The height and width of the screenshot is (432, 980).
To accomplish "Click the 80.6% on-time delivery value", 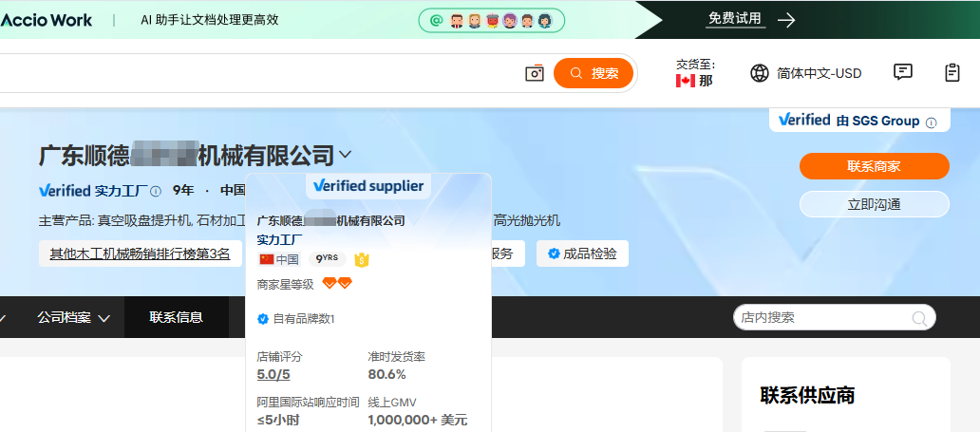I will 386,374.
